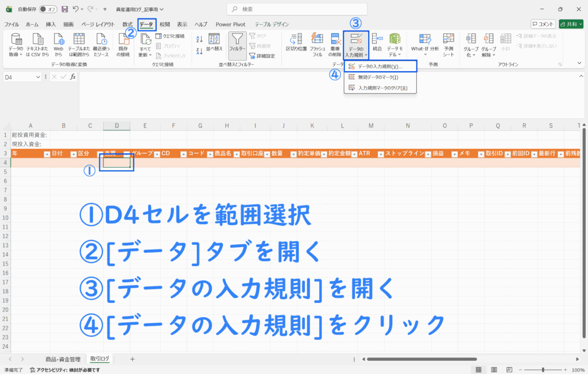Switch to Page Layout view in status bar
The image size is (588, 374).
(x=493, y=369)
